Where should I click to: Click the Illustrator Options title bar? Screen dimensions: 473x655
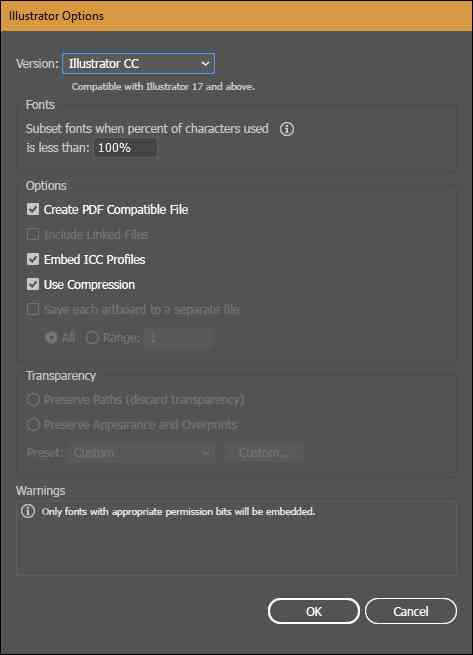(x=236, y=16)
